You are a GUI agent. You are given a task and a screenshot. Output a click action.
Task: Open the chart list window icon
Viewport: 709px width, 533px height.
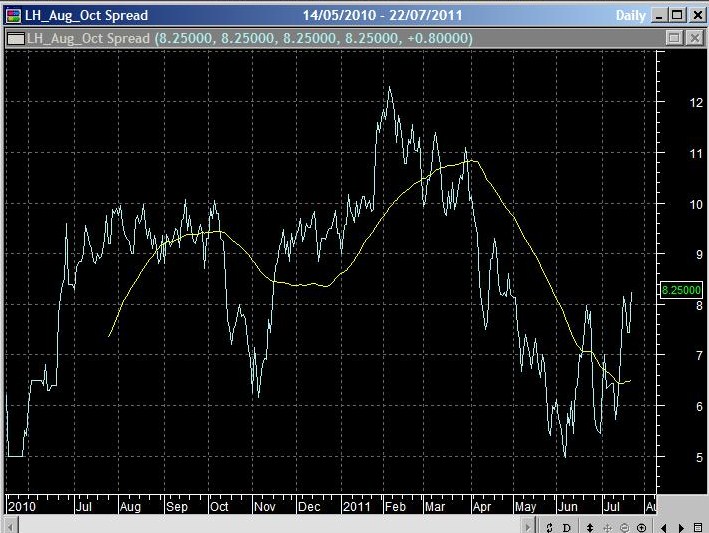pyautogui.click(x=698, y=527)
